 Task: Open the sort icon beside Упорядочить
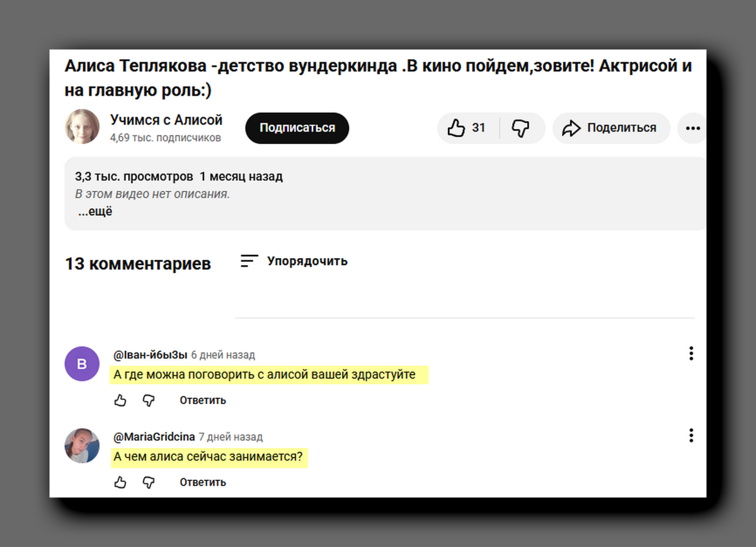(248, 261)
